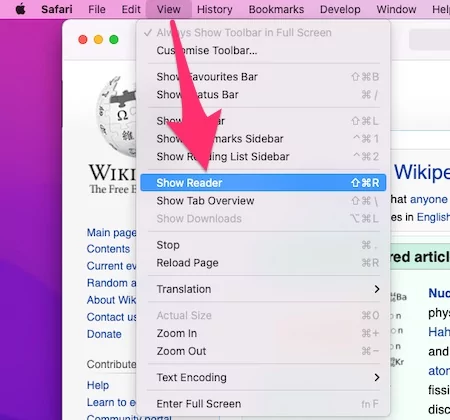
Task: Select Show Downloads menu item
Action: pyautogui.click(x=263, y=218)
